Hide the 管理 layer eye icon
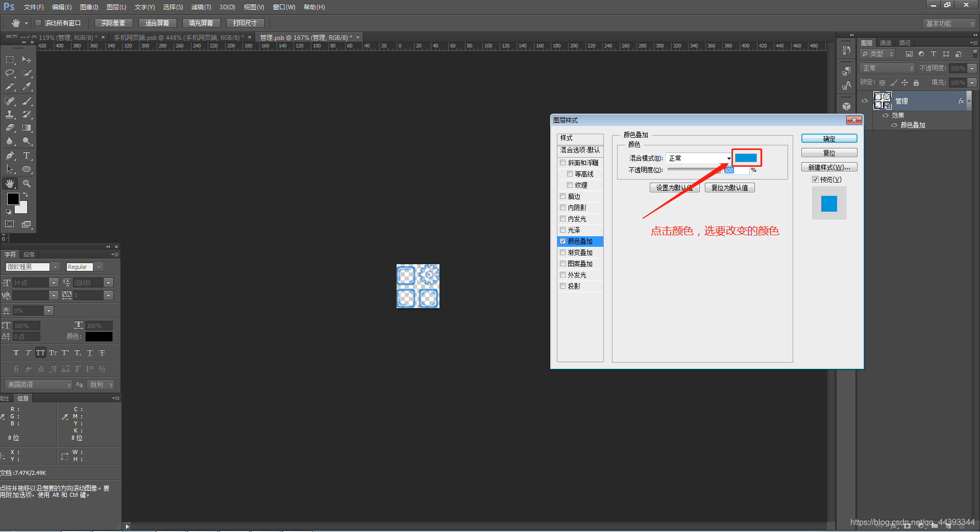The height and width of the screenshot is (532, 980). [865, 101]
